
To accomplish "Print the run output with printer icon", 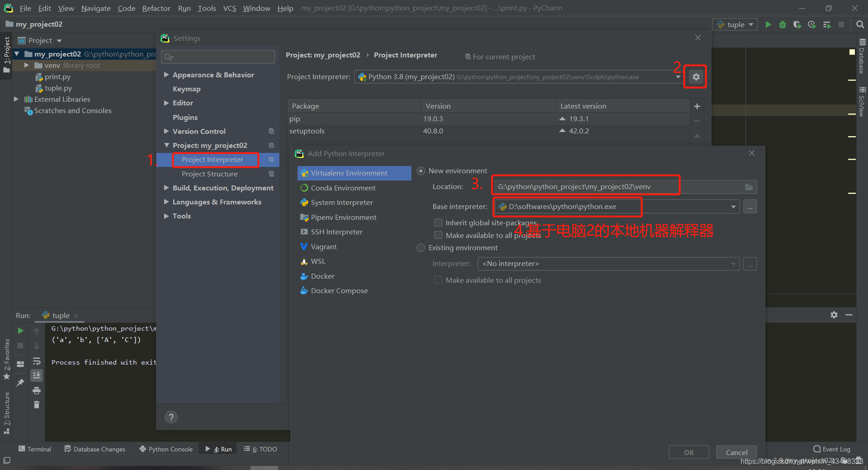I will click(x=37, y=390).
